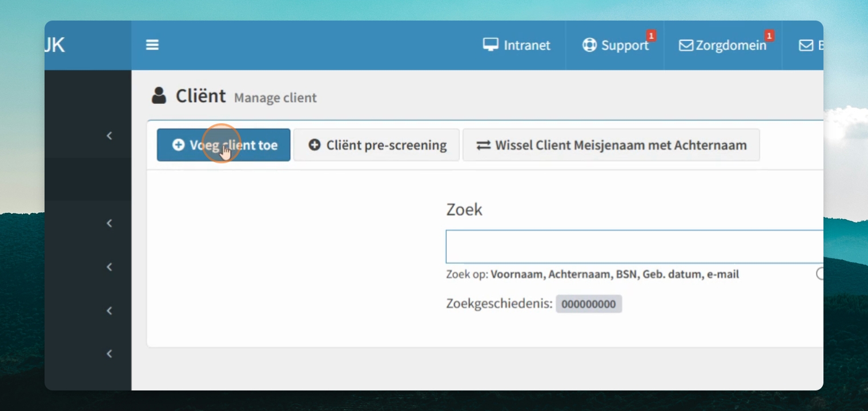
Task: Expand the bottom-most sidebar chevron
Action: [x=109, y=353]
